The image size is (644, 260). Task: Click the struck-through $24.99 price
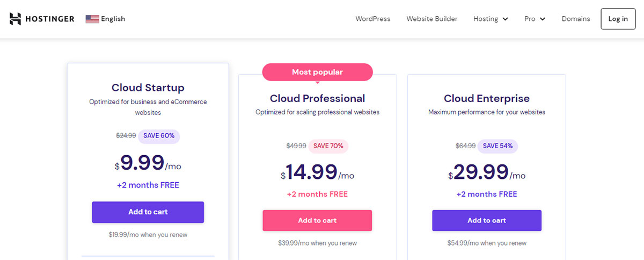(x=126, y=136)
